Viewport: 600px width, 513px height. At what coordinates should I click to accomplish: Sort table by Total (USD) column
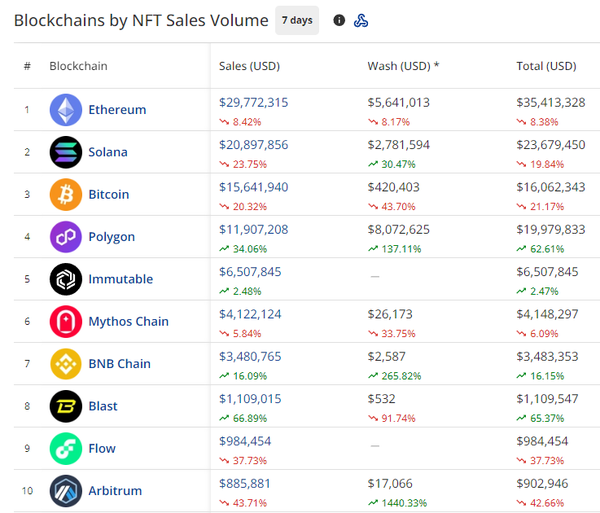click(546, 66)
